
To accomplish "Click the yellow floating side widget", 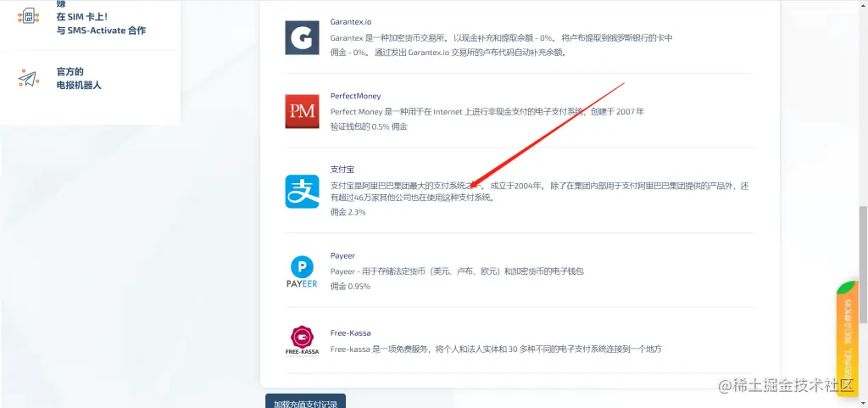I will click(847, 338).
